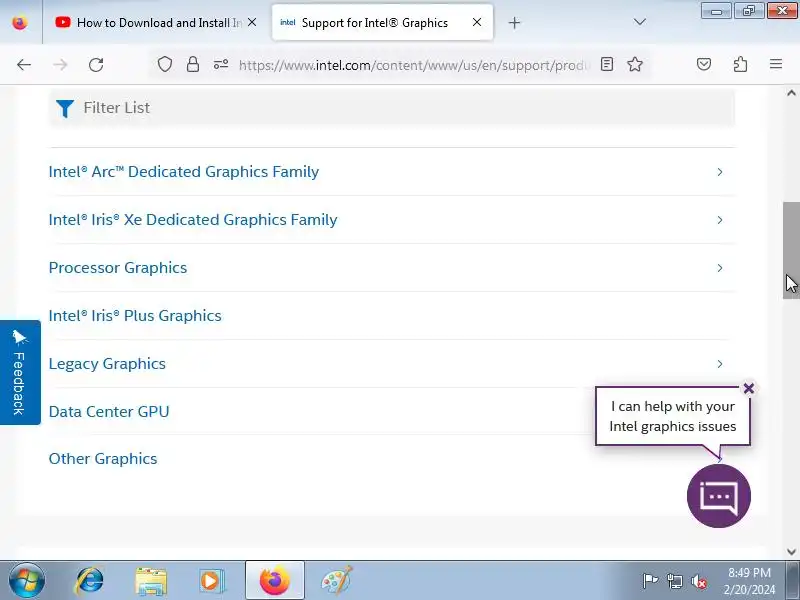Dismiss the Intel graphics help chat bubble
The height and width of the screenshot is (600, 800).
coord(748,388)
